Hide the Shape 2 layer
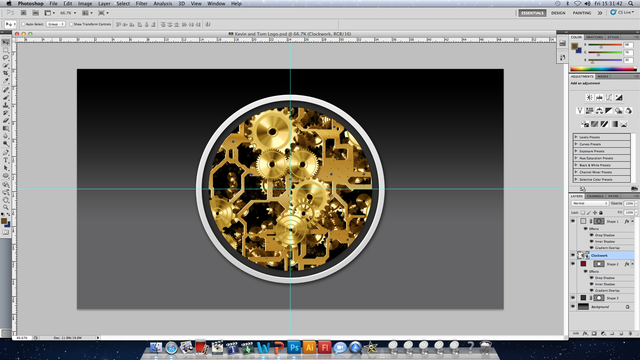The image size is (640, 360). tap(573, 264)
